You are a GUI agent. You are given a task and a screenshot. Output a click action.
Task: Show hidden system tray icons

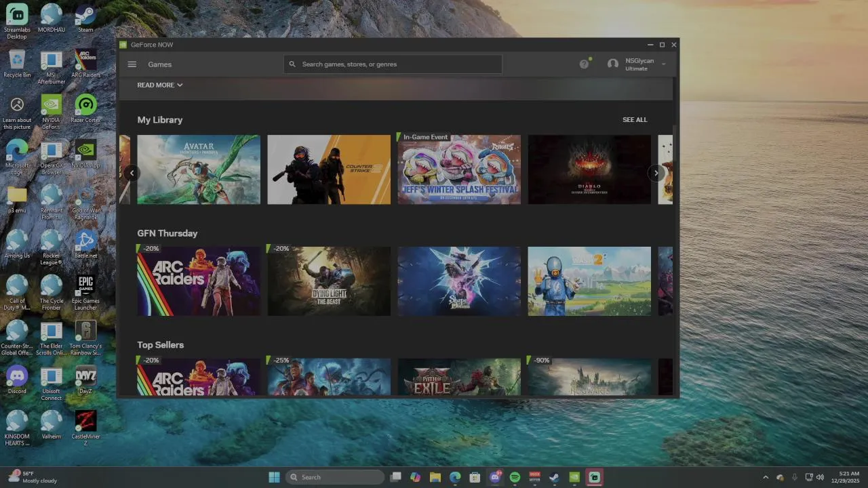[x=766, y=477]
